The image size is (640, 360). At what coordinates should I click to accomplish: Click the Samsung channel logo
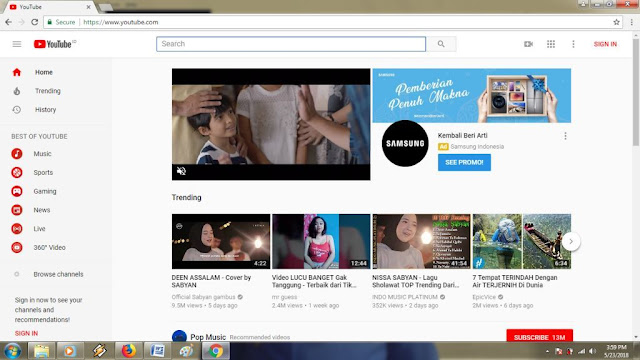(x=405, y=143)
